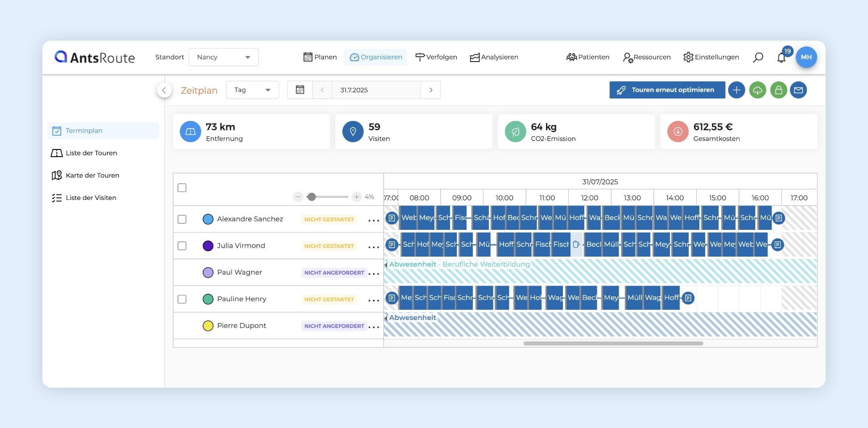Screen dimensions: 868x428
Task: Click the blue envelope mail icon
Action: pyautogui.click(x=798, y=90)
